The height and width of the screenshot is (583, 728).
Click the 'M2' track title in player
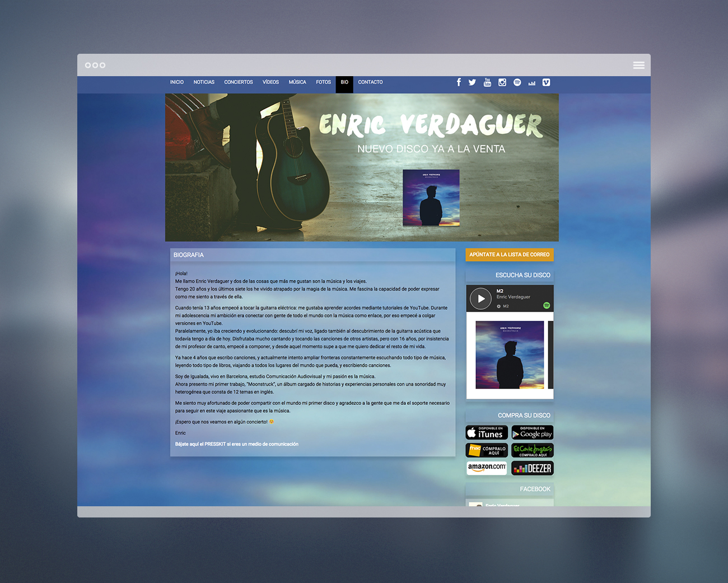coord(500,291)
